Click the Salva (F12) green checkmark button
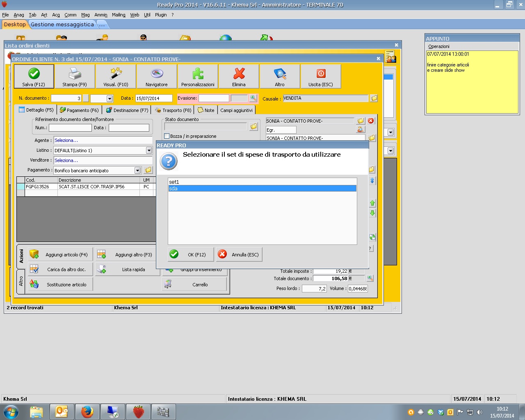 (34, 76)
